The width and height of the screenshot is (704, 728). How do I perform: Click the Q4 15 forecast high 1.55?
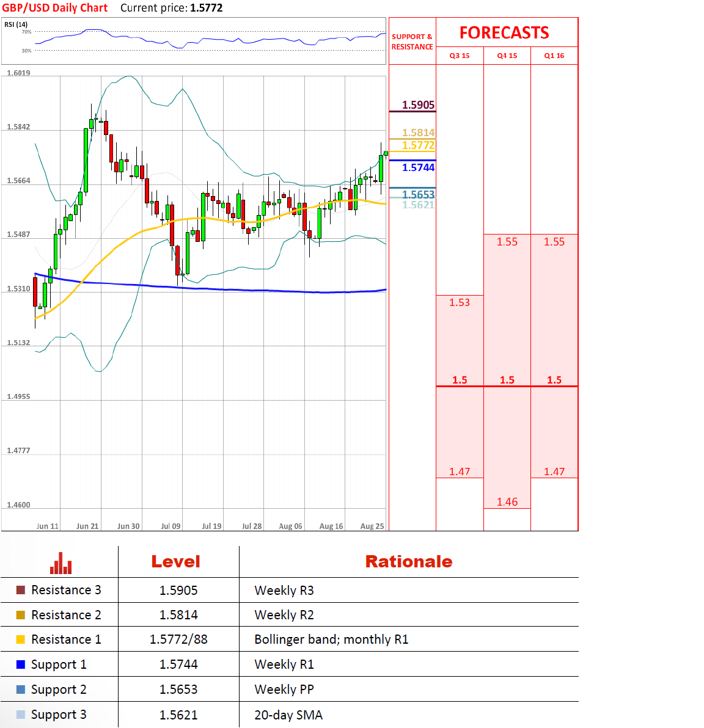click(507, 242)
